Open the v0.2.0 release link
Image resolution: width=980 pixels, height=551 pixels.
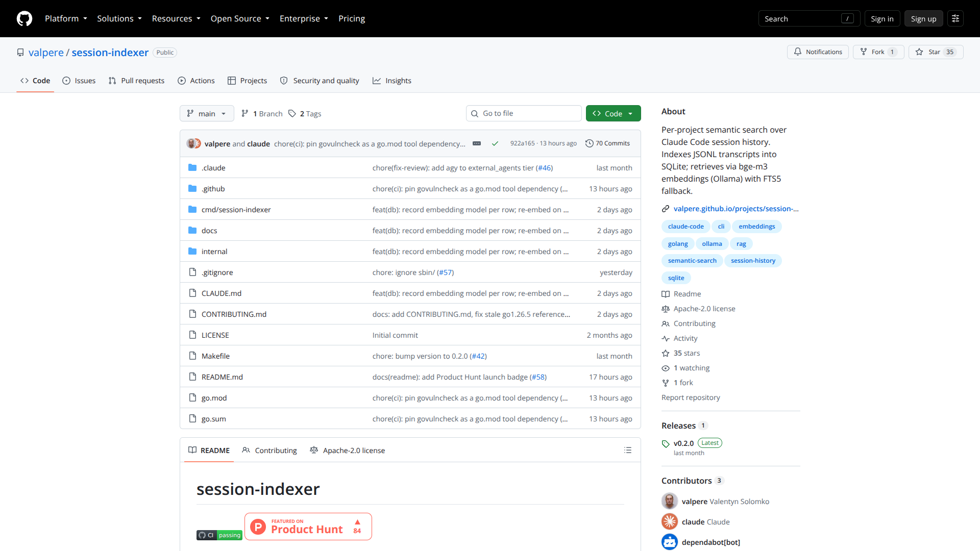pos(683,443)
